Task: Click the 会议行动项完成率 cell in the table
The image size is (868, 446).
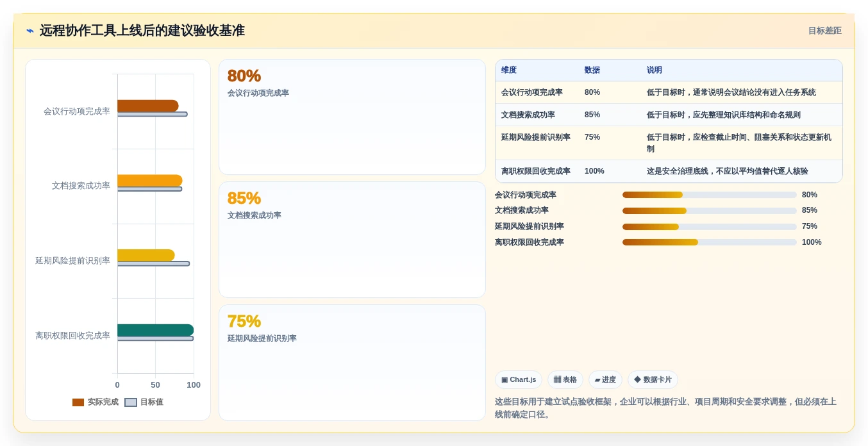Action: (x=532, y=92)
